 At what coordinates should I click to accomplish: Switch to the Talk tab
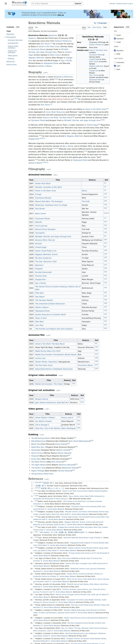(x=36, y=27)
